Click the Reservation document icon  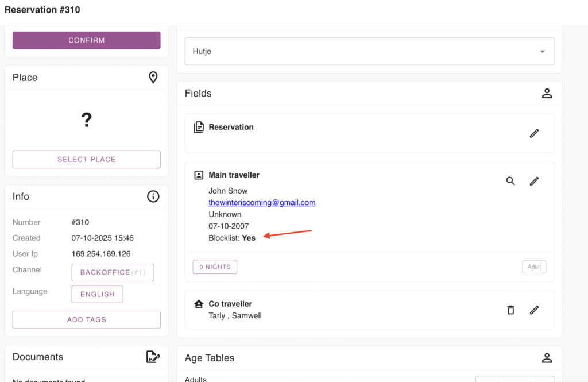pos(199,128)
